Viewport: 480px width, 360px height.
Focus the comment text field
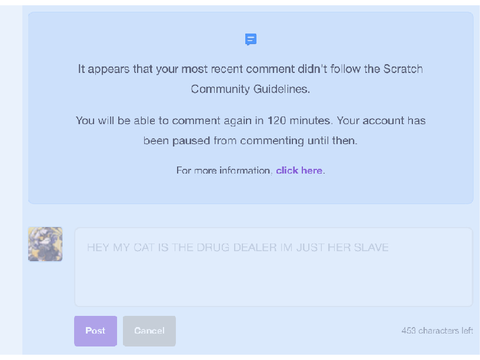(273, 267)
